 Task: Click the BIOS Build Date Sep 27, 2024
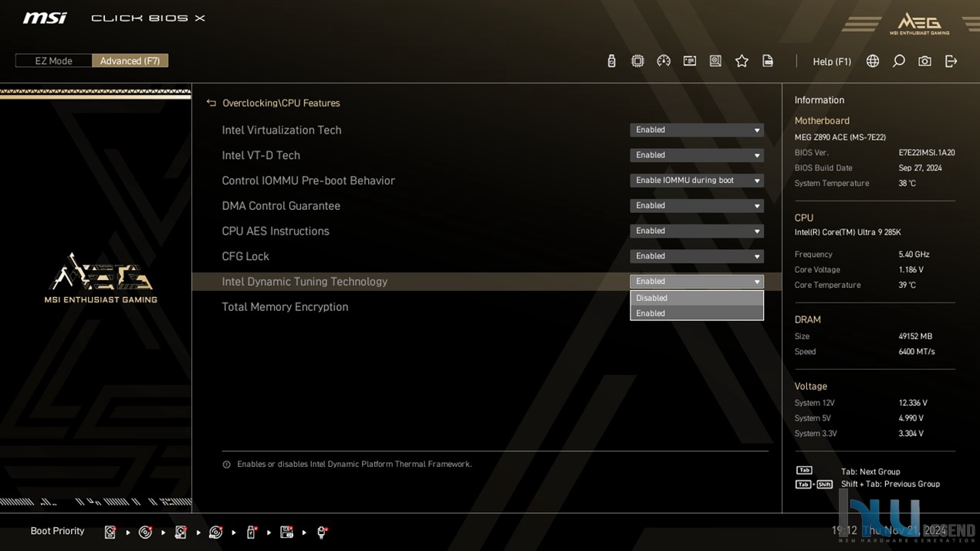tap(920, 168)
